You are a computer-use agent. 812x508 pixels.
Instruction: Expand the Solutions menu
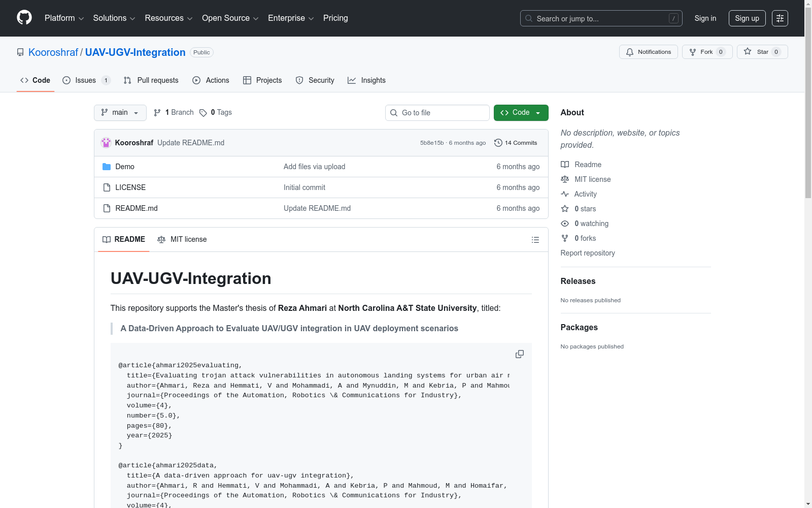pyautogui.click(x=114, y=18)
